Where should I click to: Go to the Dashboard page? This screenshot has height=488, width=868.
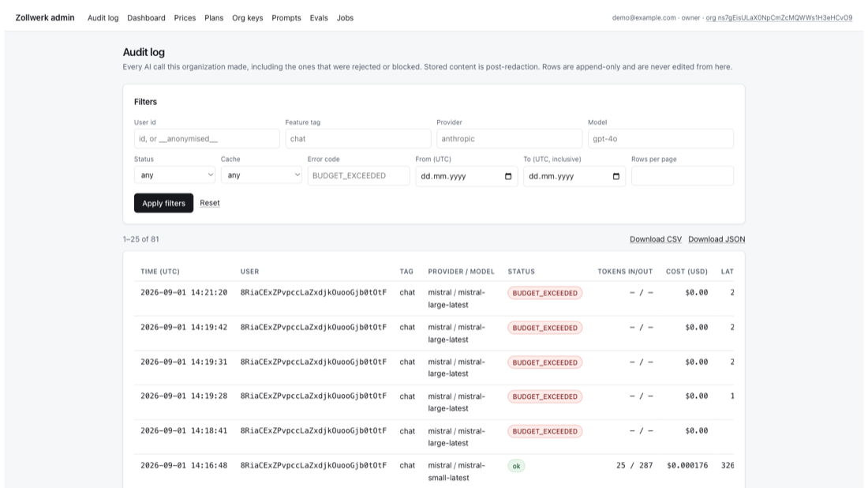point(146,17)
